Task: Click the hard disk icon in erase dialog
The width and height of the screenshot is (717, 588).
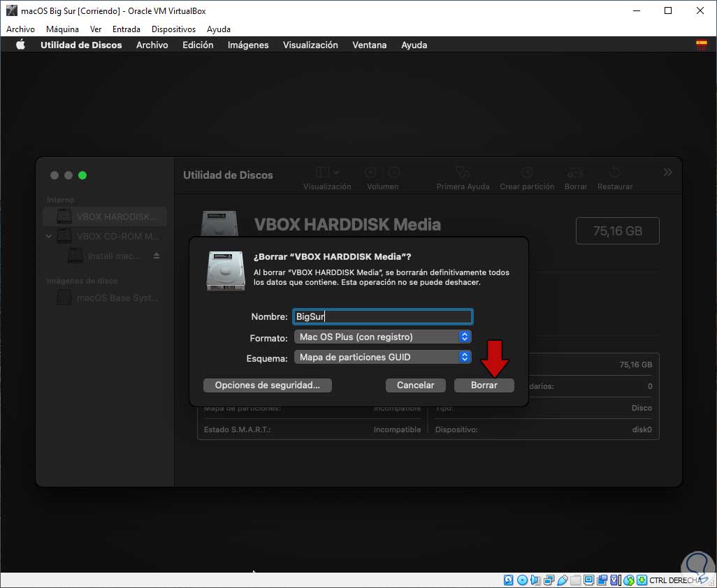Action: pos(226,271)
